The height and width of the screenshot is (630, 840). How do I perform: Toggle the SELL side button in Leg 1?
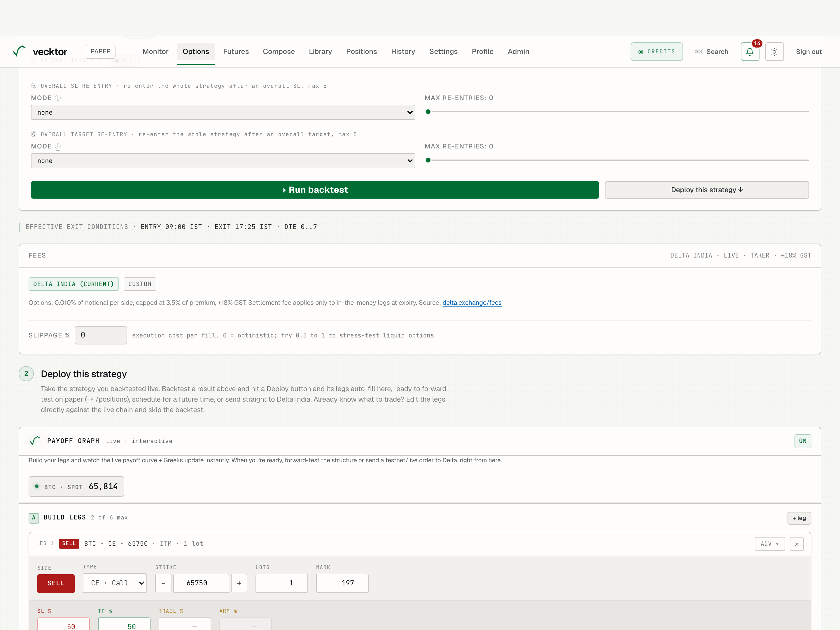tap(56, 583)
